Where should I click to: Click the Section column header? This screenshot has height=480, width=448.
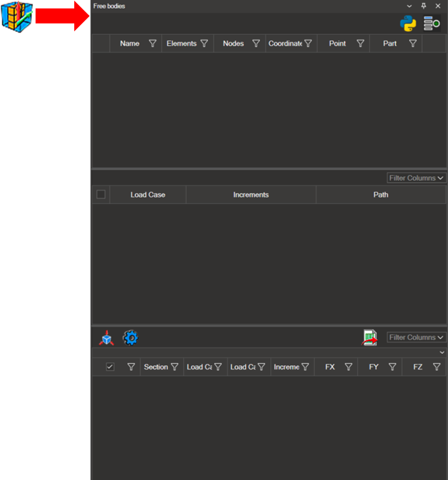pyautogui.click(x=155, y=367)
